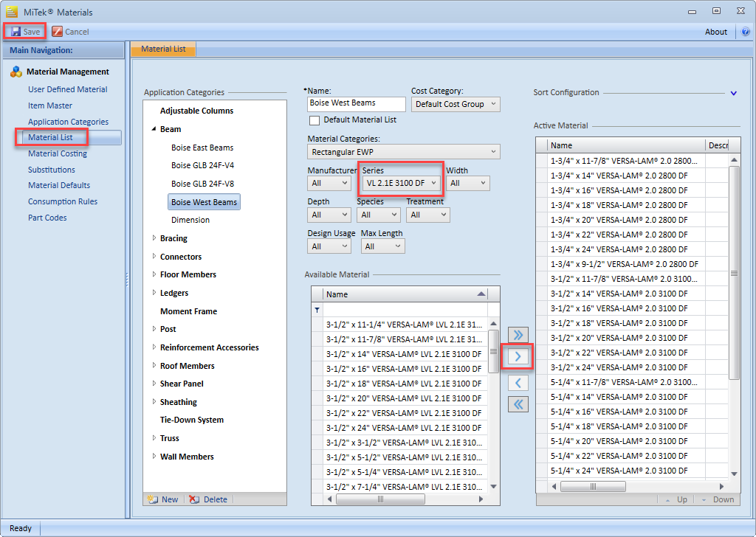Open the Manufacturer dropdown
Viewport: 756px width, 537px height.
tap(329, 183)
